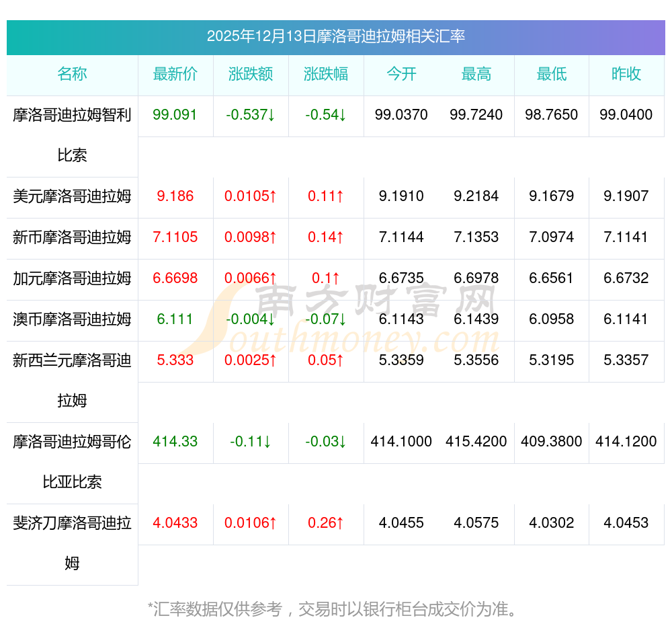Click the latest price 414.33

175,442
